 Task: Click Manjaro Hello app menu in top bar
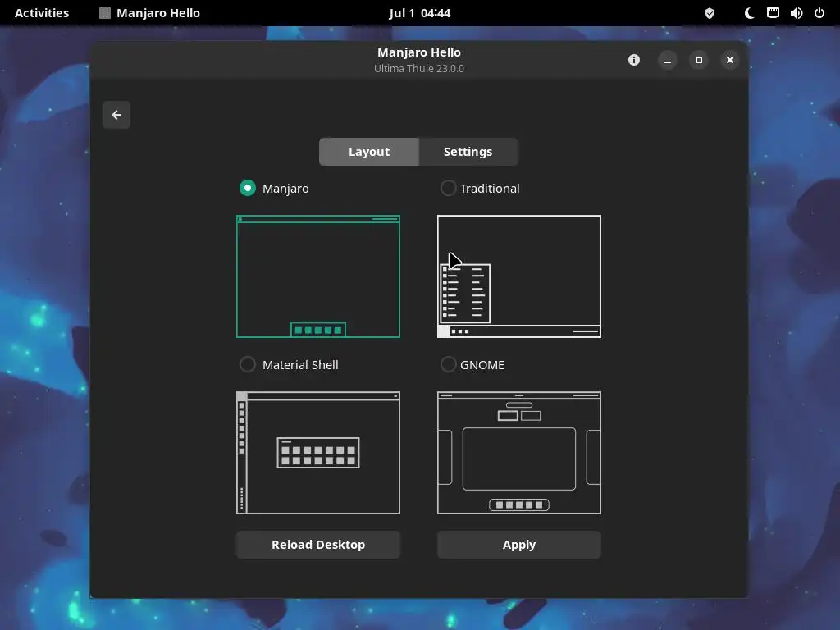149,13
